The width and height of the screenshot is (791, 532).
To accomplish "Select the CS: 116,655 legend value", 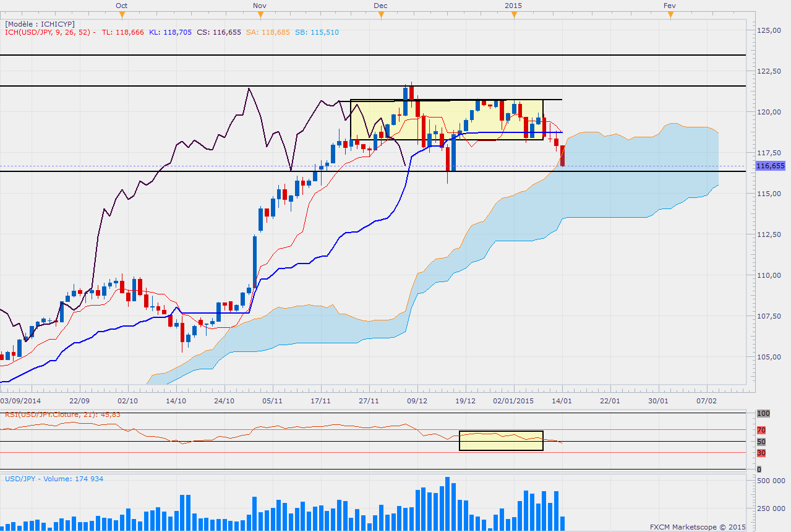I will (220, 32).
